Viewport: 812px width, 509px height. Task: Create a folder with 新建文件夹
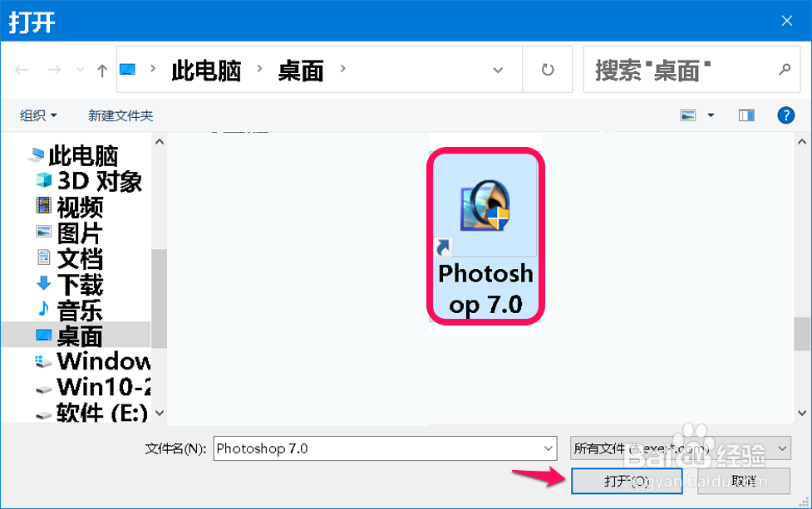click(121, 115)
